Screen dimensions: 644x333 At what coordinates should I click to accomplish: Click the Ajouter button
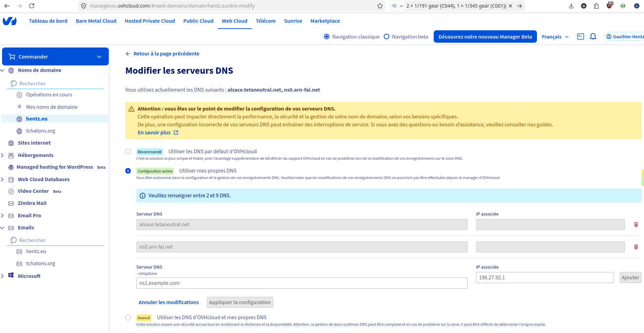point(630,278)
